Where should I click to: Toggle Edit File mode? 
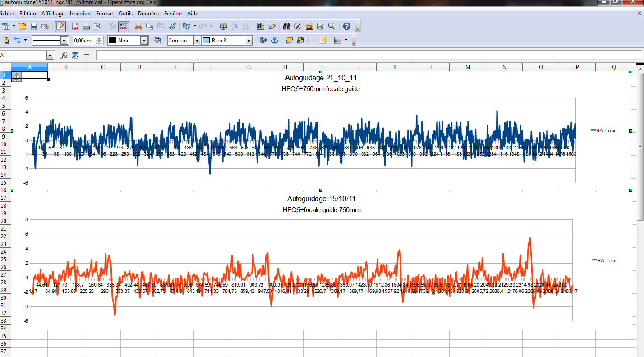(x=60, y=26)
